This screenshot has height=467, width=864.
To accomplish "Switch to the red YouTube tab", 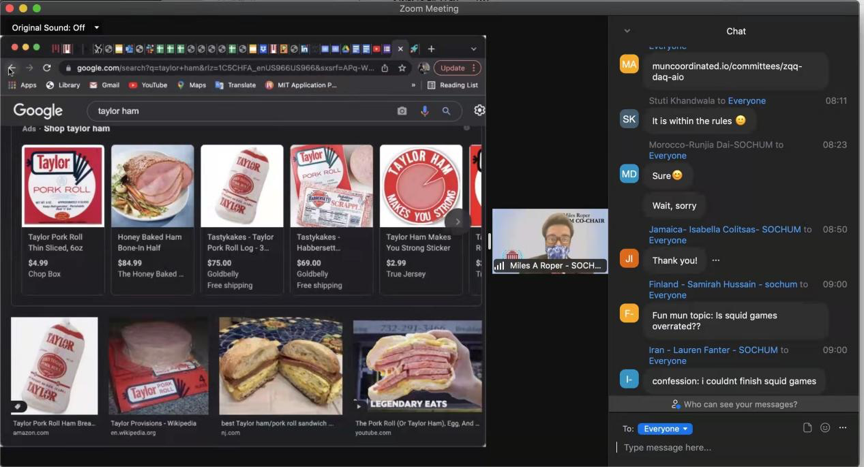I will pyautogui.click(x=377, y=49).
